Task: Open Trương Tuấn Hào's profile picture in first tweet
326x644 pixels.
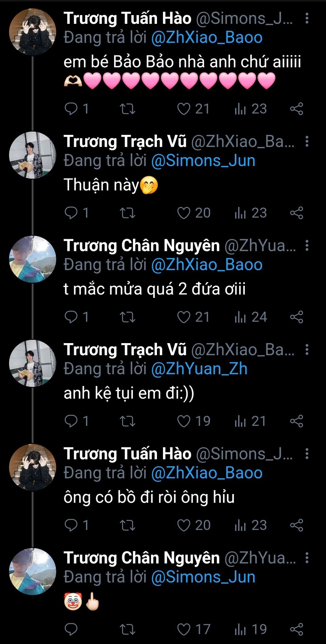Action: (33, 32)
